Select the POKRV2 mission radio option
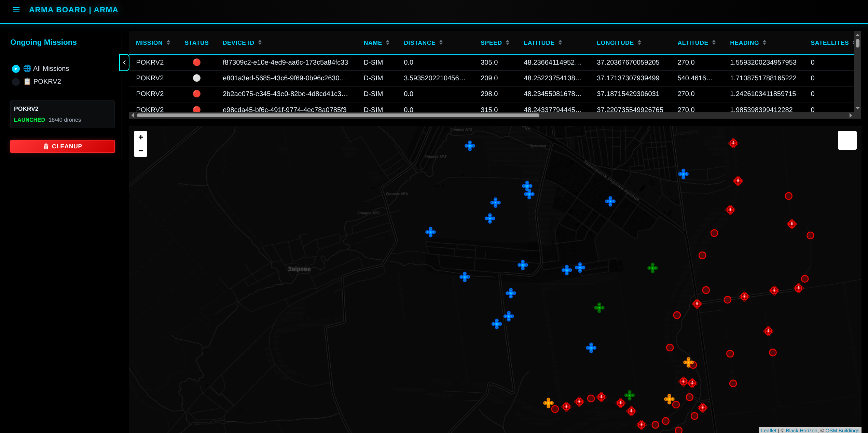Screen dimensions: 868x433 [x=16, y=82]
